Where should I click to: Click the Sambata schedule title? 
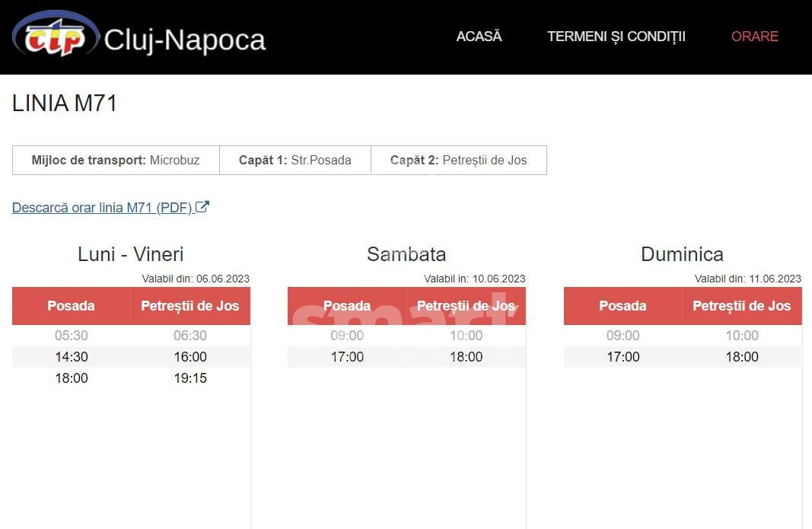(406, 254)
